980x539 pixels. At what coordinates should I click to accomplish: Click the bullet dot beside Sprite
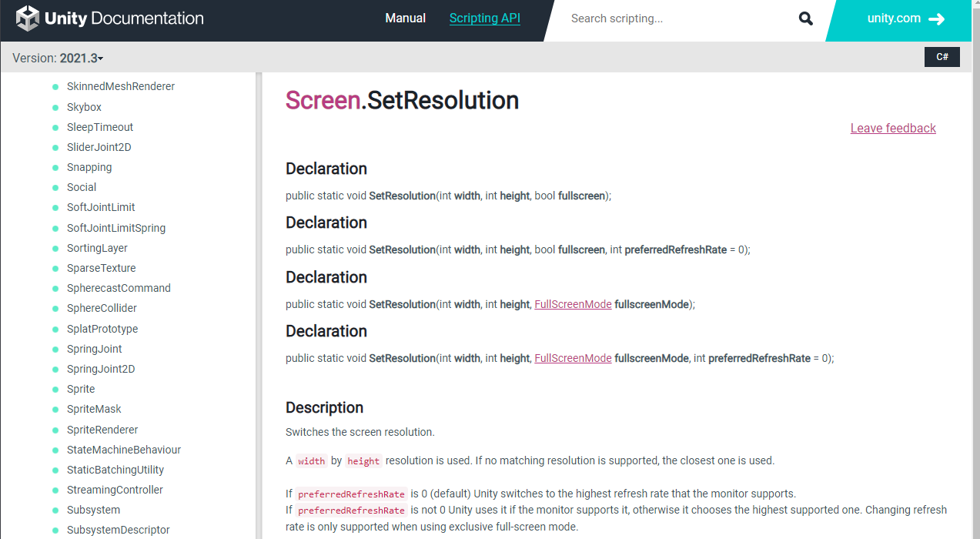point(55,389)
